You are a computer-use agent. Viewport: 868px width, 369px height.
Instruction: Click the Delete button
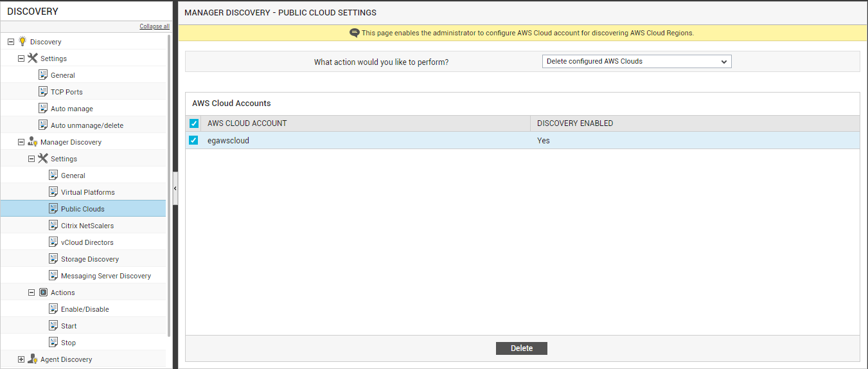tap(522, 348)
